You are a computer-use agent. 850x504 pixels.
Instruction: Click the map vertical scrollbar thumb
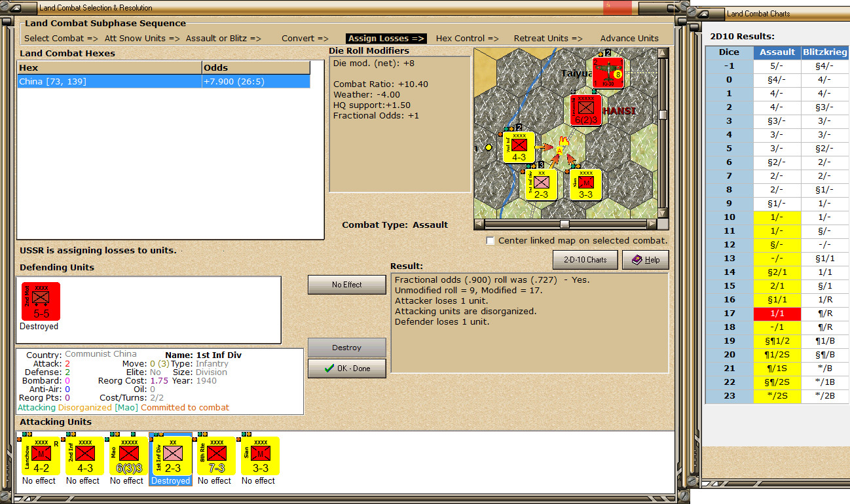coord(663,115)
